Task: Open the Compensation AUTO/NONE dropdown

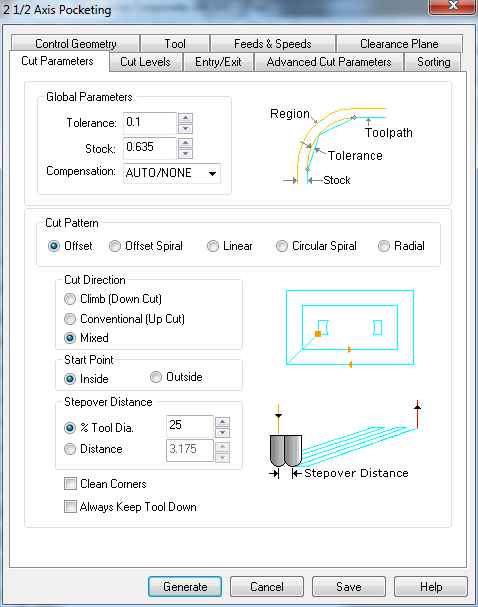Action: [x=172, y=173]
